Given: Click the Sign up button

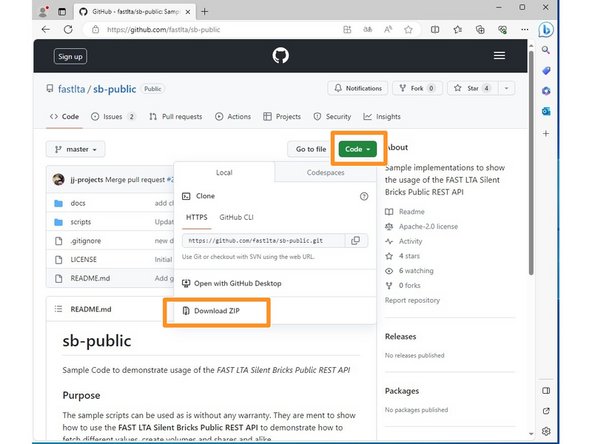Looking at the screenshot, I should coord(70,57).
